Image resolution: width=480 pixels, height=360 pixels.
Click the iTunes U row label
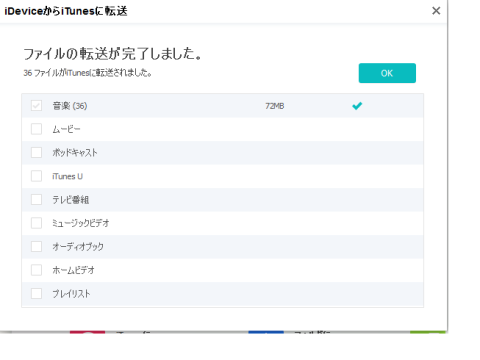point(67,176)
